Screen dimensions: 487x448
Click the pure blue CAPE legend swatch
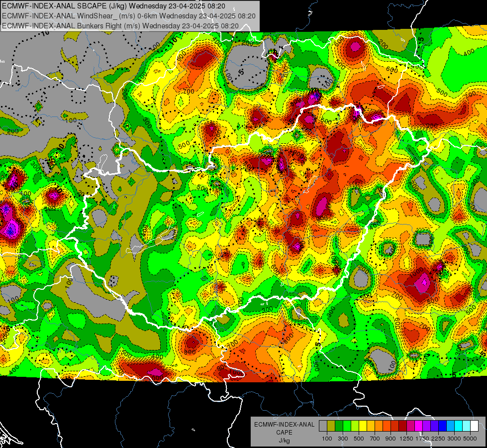pos(443,426)
